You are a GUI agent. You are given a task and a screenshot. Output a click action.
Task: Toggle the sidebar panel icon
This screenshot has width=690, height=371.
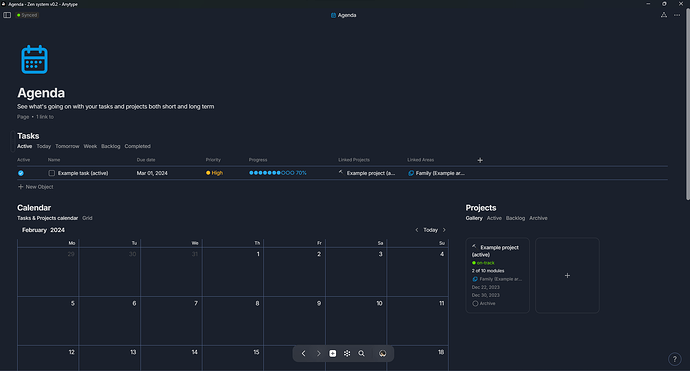tap(7, 15)
